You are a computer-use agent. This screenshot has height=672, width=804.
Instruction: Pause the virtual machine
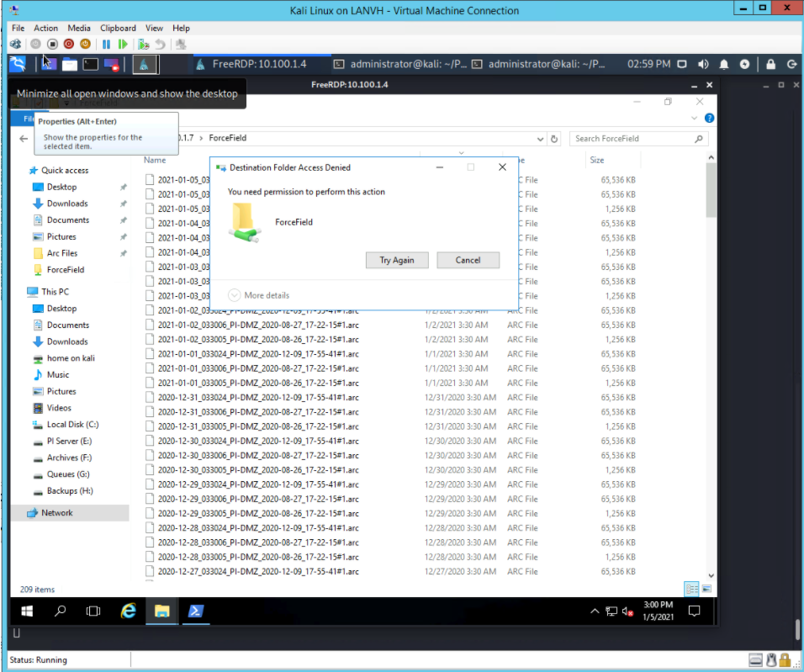tap(106, 44)
